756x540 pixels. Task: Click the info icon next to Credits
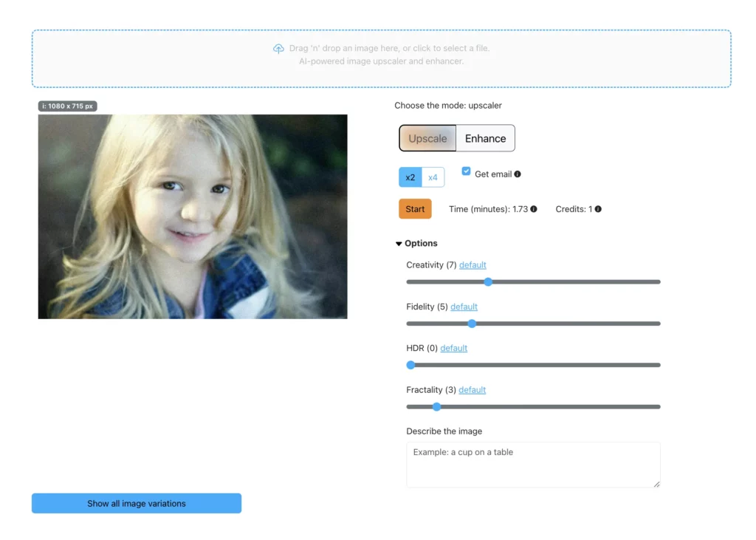point(599,209)
